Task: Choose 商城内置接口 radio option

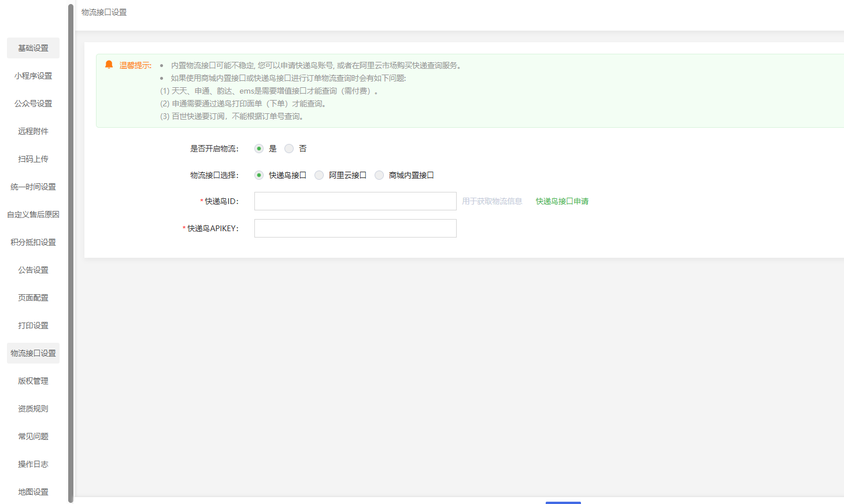Action: pos(379,175)
